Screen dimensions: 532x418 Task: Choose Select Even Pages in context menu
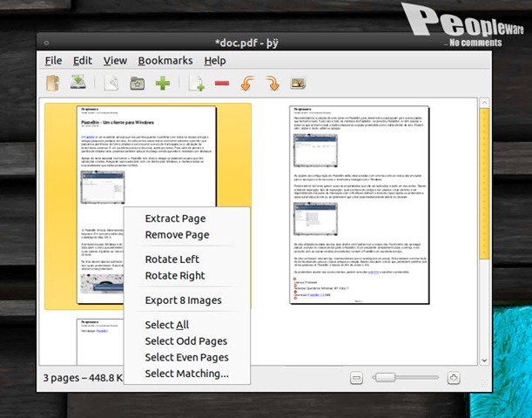tap(187, 357)
